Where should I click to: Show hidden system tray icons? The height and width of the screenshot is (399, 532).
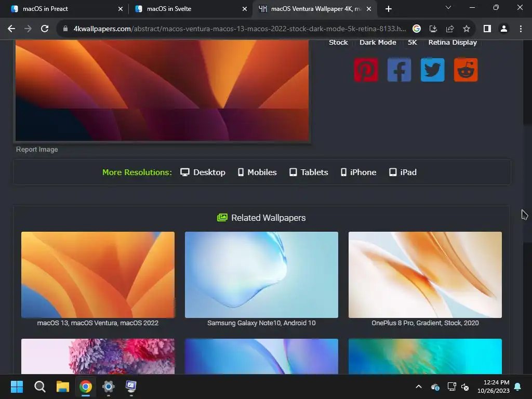(x=419, y=387)
